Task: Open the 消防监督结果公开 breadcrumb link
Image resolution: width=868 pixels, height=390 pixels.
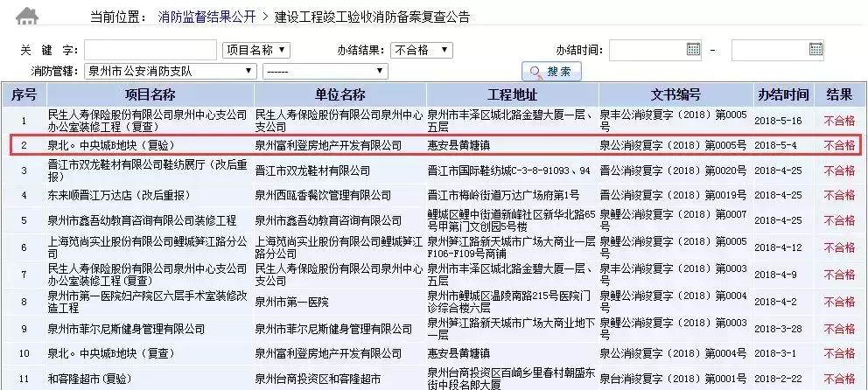Action: point(206,17)
